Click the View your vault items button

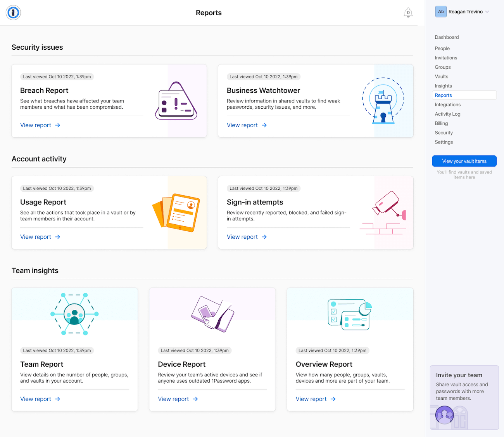pyautogui.click(x=464, y=161)
